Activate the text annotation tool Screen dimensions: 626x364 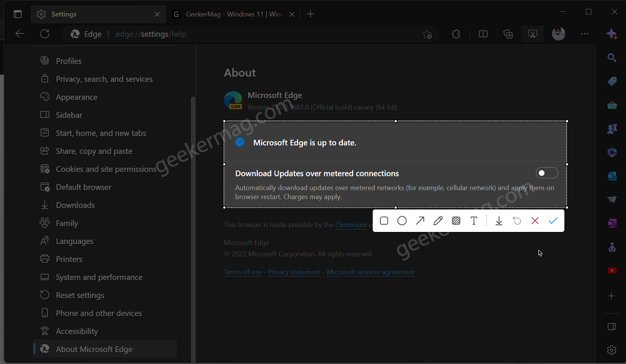click(x=474, y=221)
